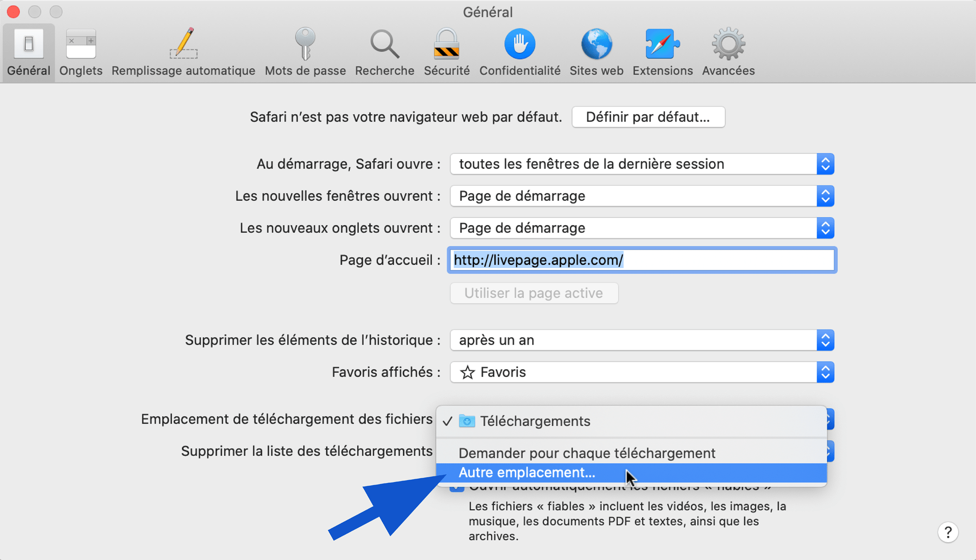Image resolution: width=976 pixels, height=560 pixels.
Task: Click the help question mark button
Action: pos(948,532)
